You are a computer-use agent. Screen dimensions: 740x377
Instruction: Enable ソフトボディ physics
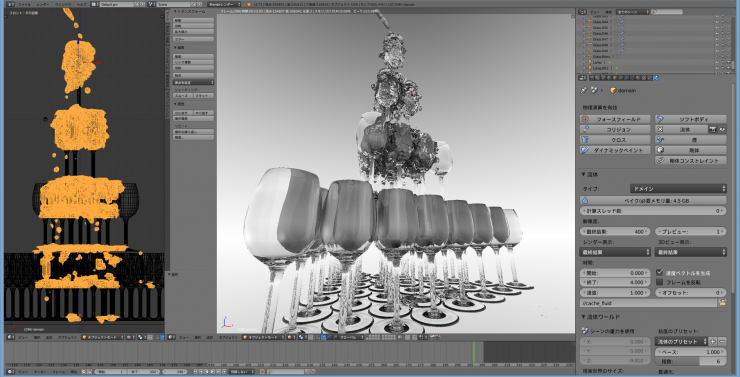[691, 119]
